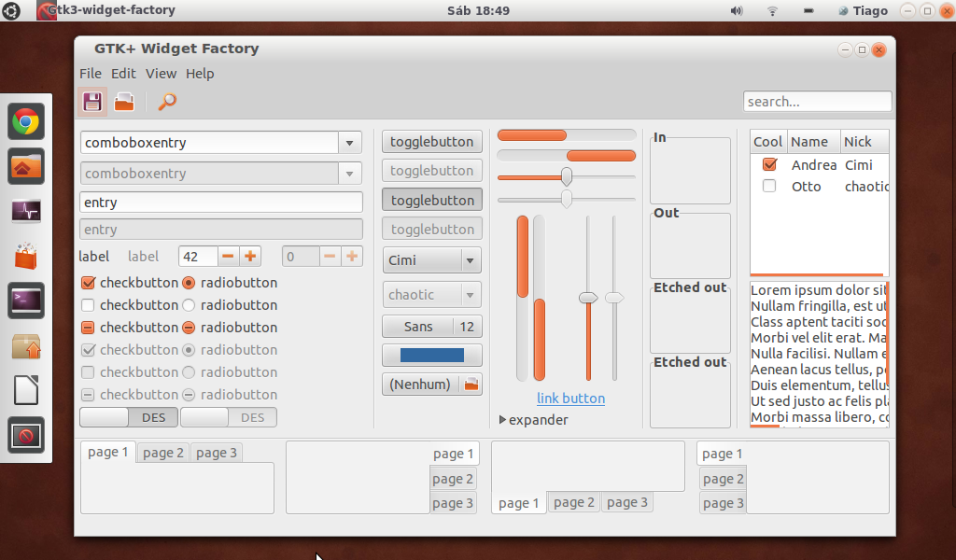Click the battery indicator in top panel

click(x=808, y=10)
